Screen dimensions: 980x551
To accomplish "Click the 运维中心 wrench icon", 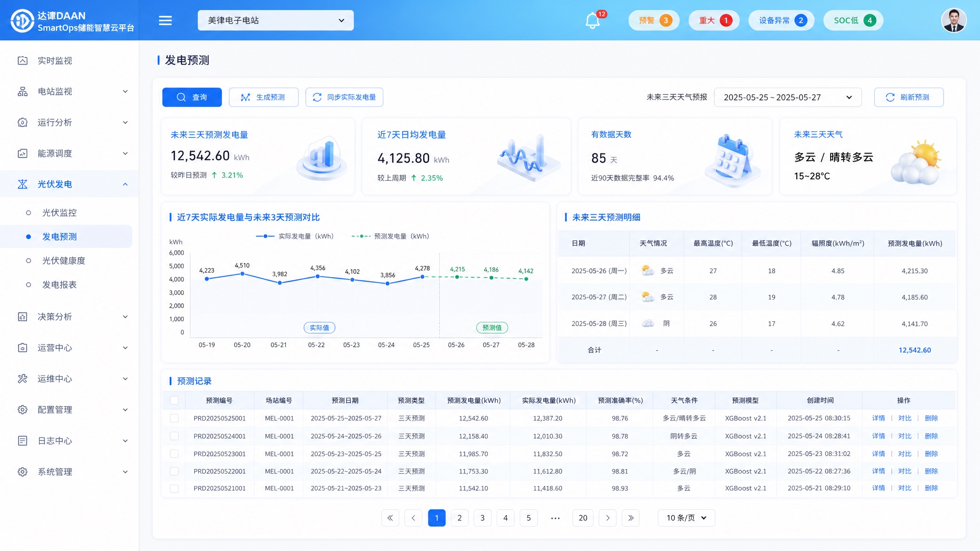I will 22,379.
